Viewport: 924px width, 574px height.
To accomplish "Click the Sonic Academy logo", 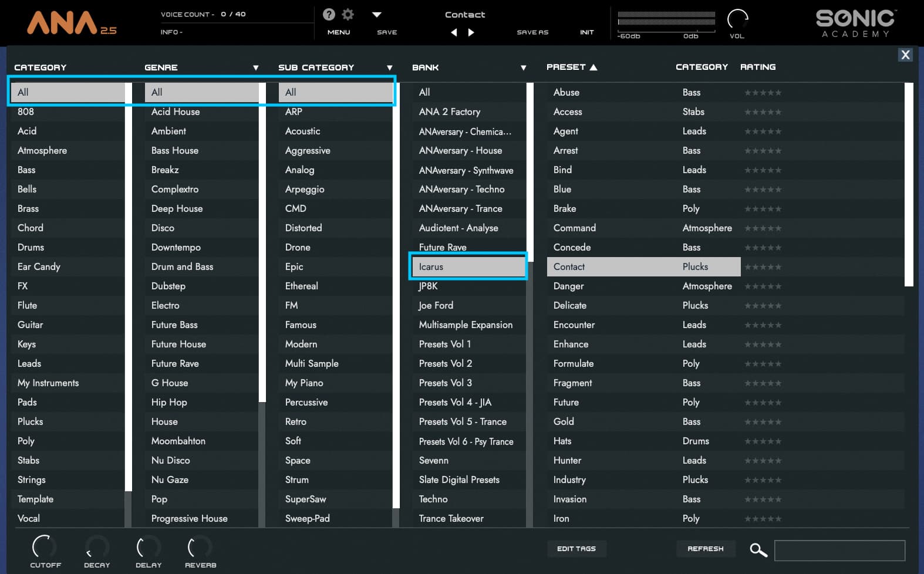I will (x=855, y=23).
